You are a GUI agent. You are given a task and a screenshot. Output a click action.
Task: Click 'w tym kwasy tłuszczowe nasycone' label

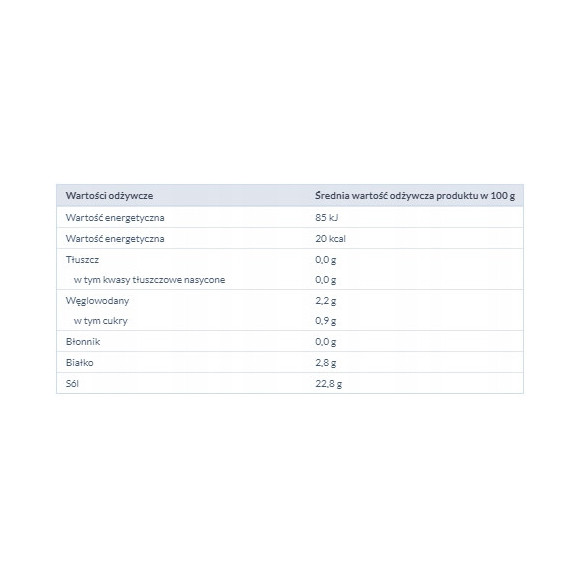click(149, 280)
